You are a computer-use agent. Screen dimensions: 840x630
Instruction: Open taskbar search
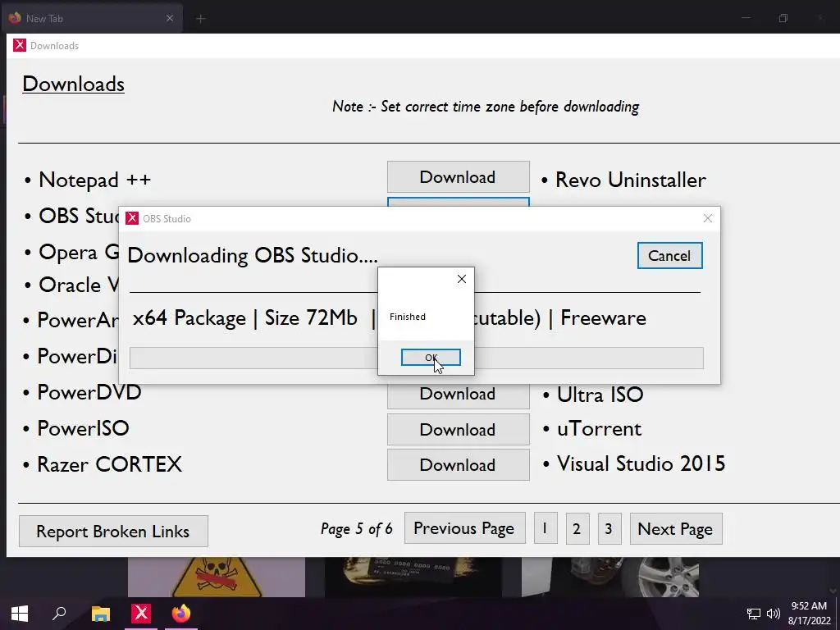coord(59,614)
